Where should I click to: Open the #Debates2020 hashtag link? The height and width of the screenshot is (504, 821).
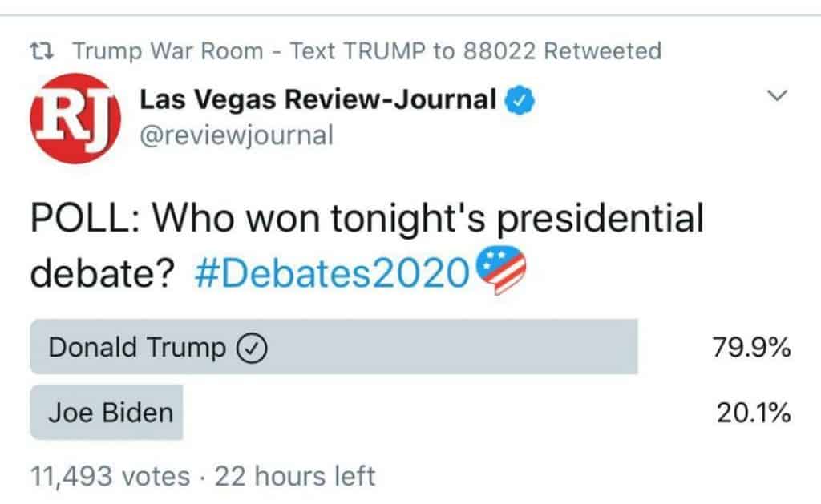click(331, 274)
